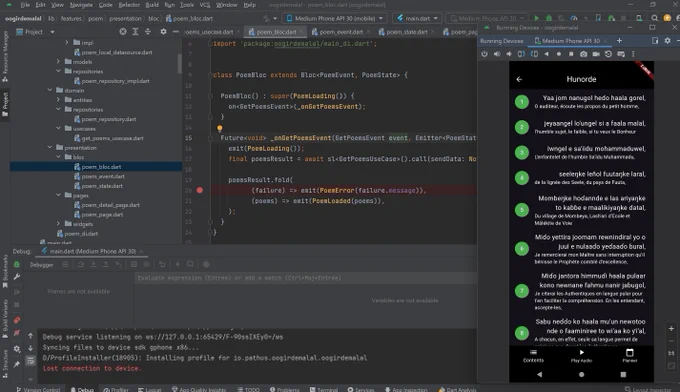Run the app with green play icon
This screenshot has height=392, width=680.
[x=537, y=18]
